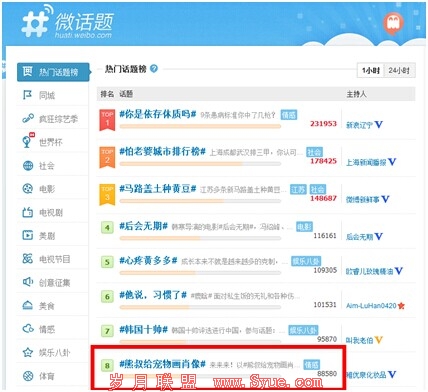
Task: Click the 江苏 tag on 马路盖土种黄豆 row
Action: pos(298,190)
